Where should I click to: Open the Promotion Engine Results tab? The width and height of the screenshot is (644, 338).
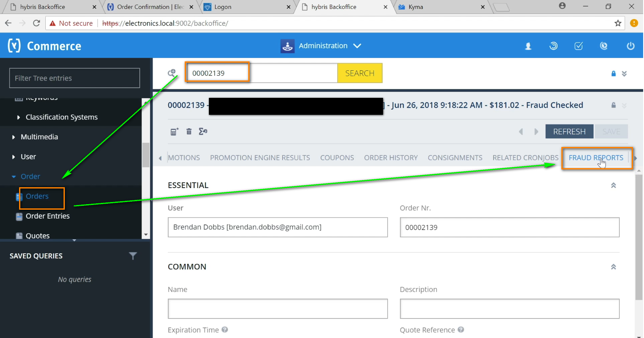tap(260, 158)
